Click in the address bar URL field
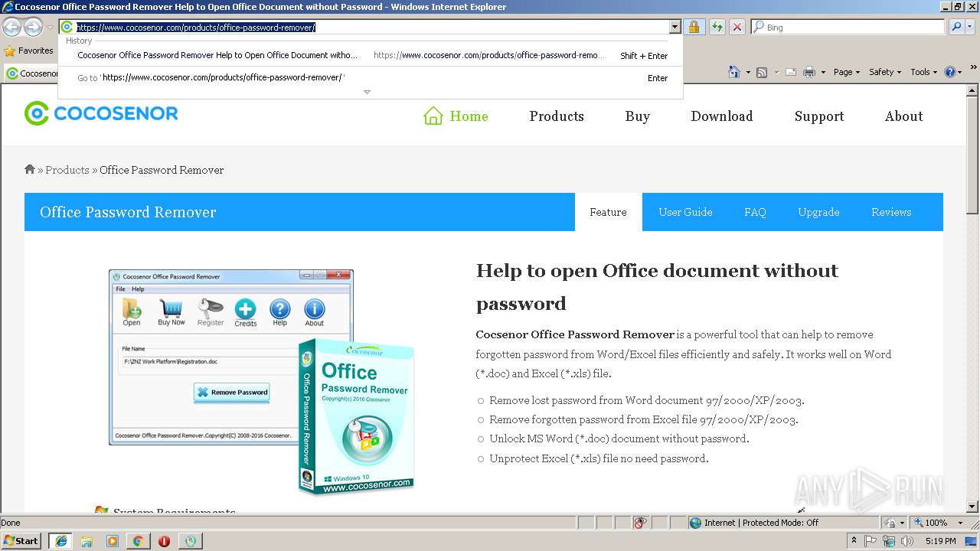 pos(371,27)
